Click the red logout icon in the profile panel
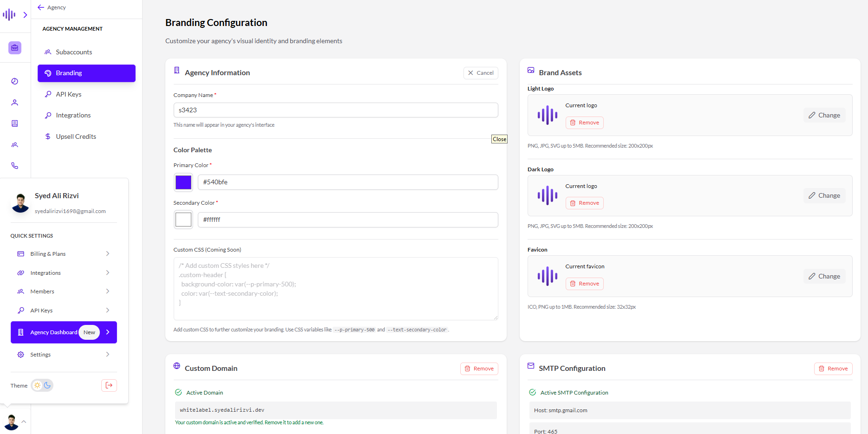 (x=109, y=385)
